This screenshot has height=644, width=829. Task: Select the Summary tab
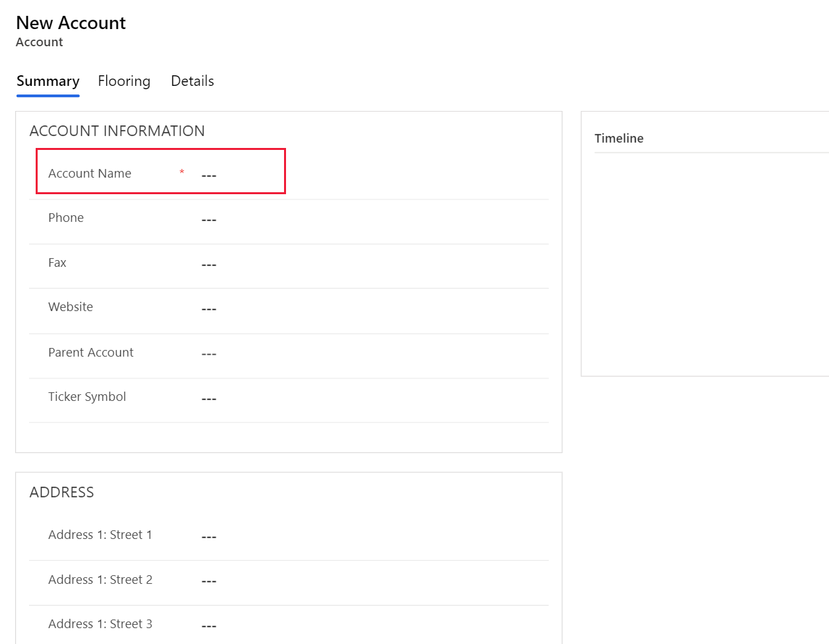point(48,81)
